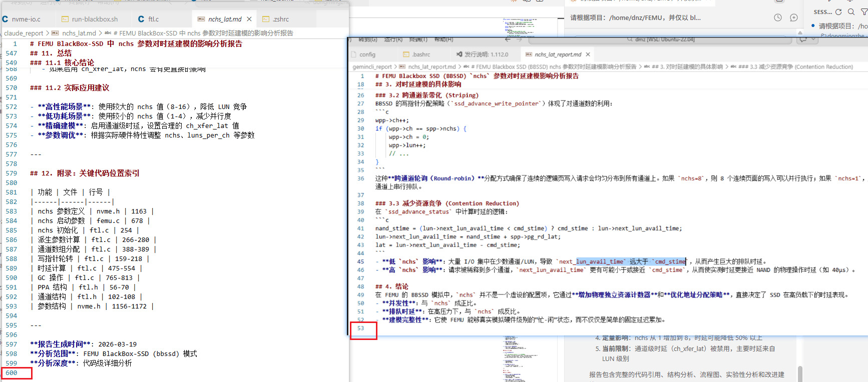Go back using the navigation arrow
The width and height of the screenshot is (868, 382).
coord(508,39)
